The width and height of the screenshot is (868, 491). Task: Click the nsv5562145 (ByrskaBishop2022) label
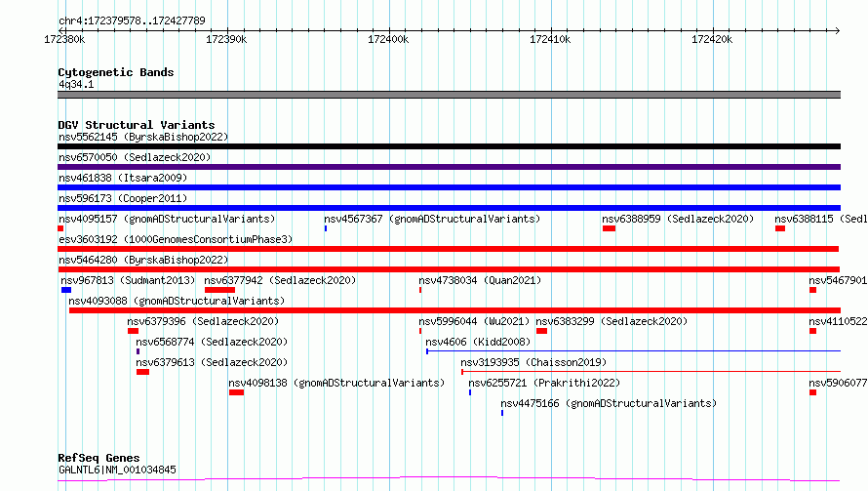143,137
